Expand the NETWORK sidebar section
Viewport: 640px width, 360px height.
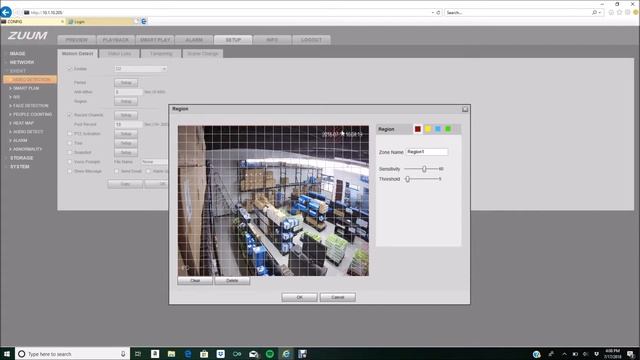click(22, 62)
